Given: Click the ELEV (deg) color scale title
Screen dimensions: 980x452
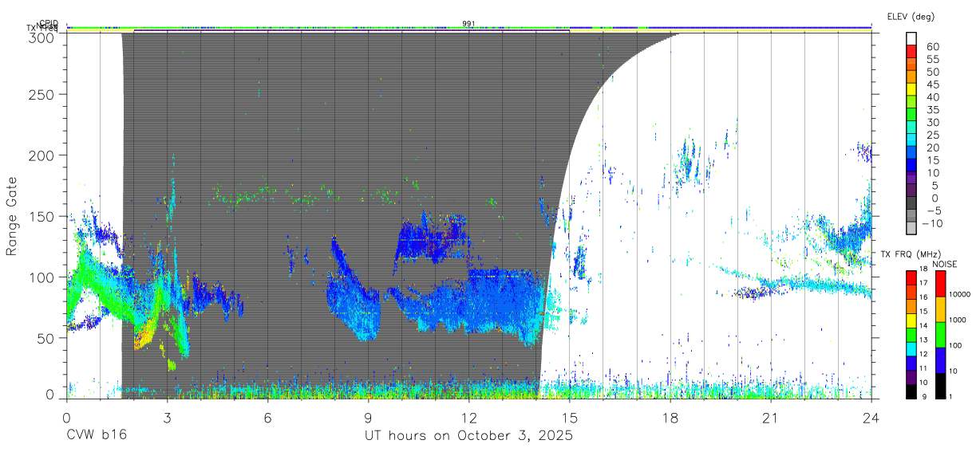Looking at the screenshot, I should [912, 16].
